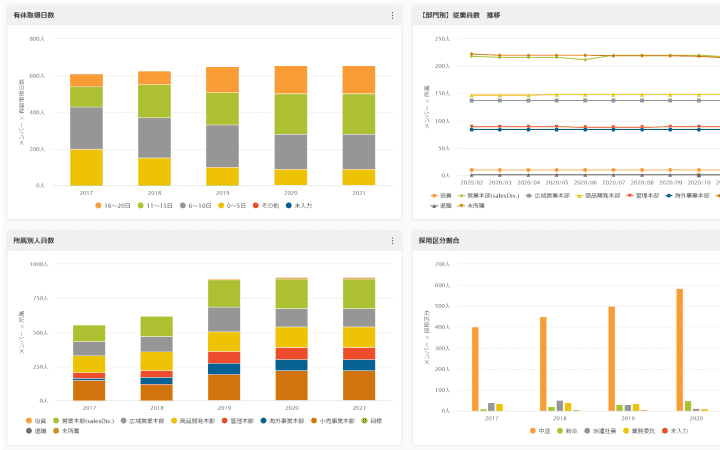720x450 pixels.
Task: Click green segment of 2017 bar in 所属別人員数
Action: pyautogui.click(x=89, y=333)
